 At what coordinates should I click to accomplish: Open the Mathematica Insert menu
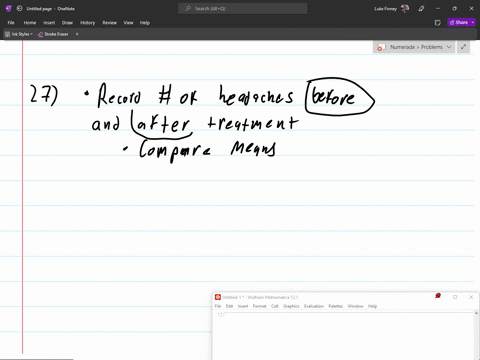pyautogui.click(x=243, y=306)
